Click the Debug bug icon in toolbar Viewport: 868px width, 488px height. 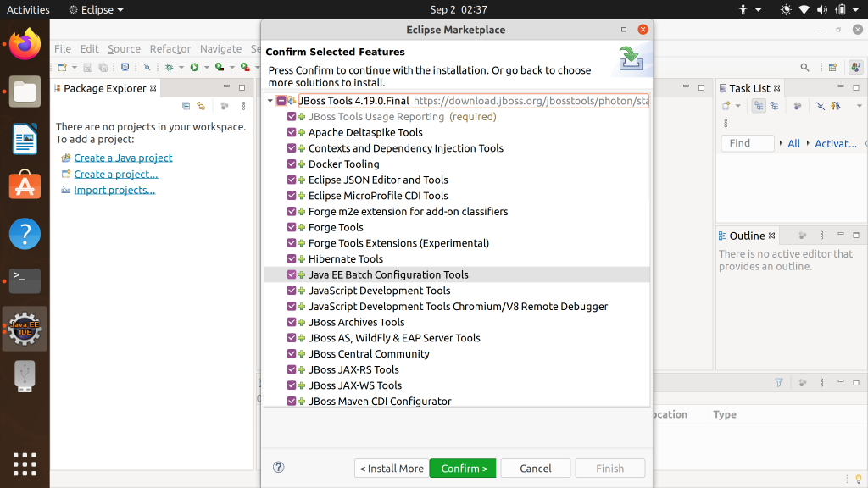coord(169,67)
